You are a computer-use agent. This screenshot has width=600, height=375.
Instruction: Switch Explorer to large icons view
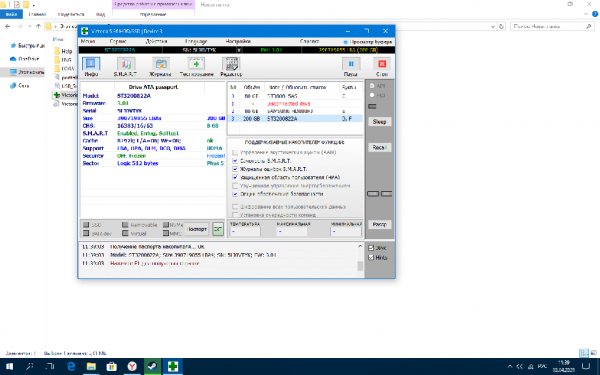[x=593, y=353]
